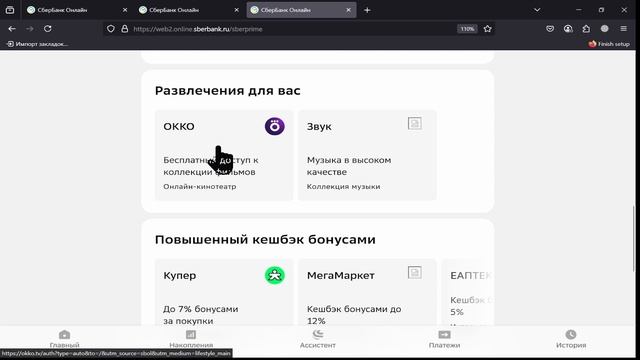Click the browser forward arrow
The height and width of the screenshot is (360, 640).
click(30, 29)
